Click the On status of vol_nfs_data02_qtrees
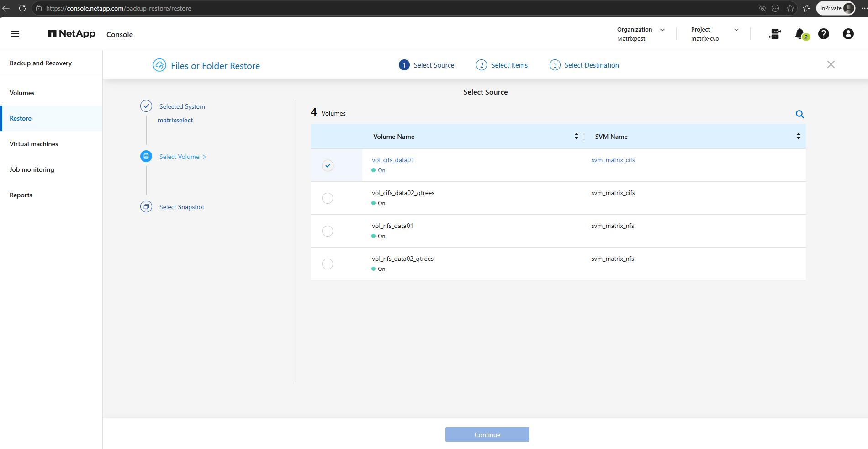Image resolution: width=868 pixels, height=449 pixels. (379, 269)
